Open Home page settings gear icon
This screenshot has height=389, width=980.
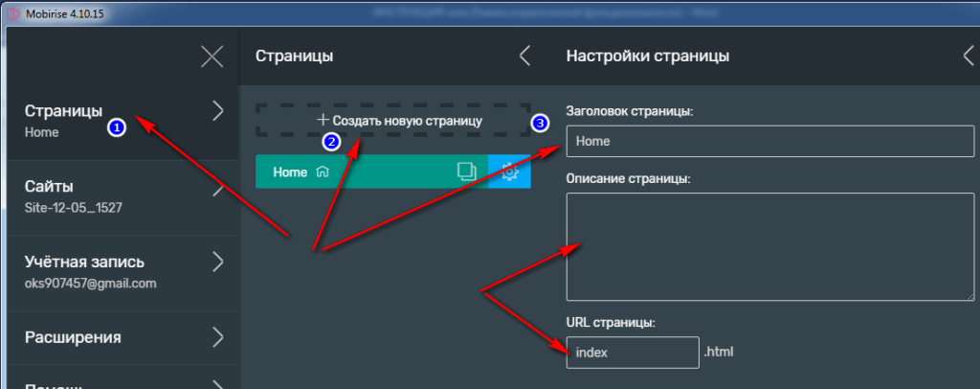509,172
